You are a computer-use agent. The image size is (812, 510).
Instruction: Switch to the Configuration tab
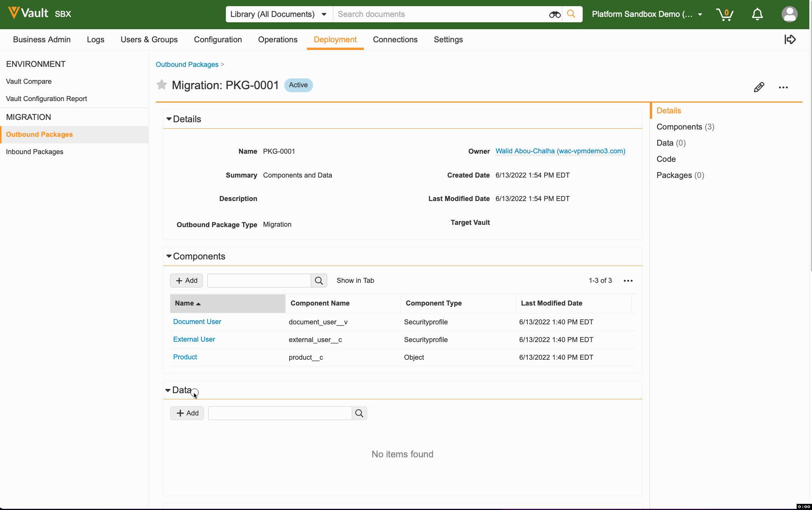click(218, 40)
